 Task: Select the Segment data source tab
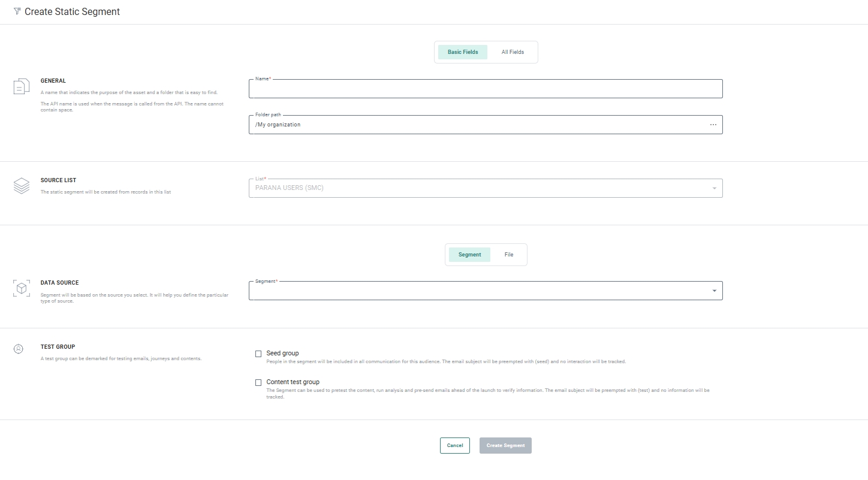pos(469,255)
